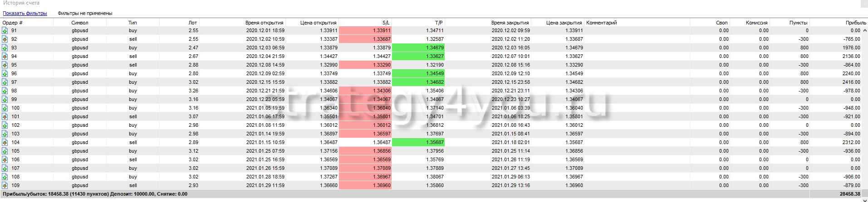The height and width of the screenshot is (202, 868).
Task: Sort by the Прибыль column header
Action: pyautogui.click(x=855, y=23)
